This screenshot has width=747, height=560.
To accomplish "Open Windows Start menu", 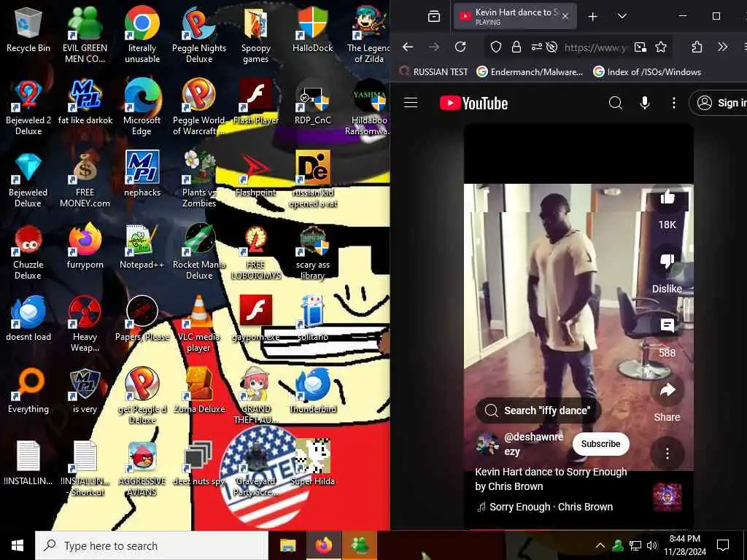I will point(18,545).
